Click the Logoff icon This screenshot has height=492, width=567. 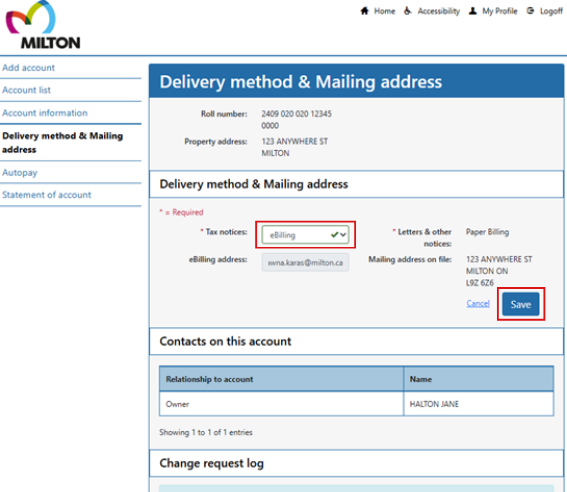click(530, 11)
